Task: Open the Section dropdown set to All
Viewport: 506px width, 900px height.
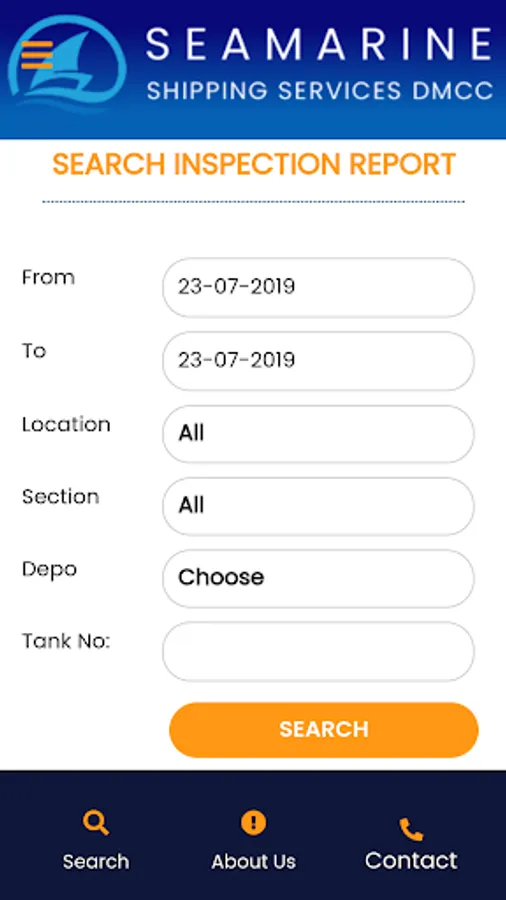Action: click(x=318, y=506)
